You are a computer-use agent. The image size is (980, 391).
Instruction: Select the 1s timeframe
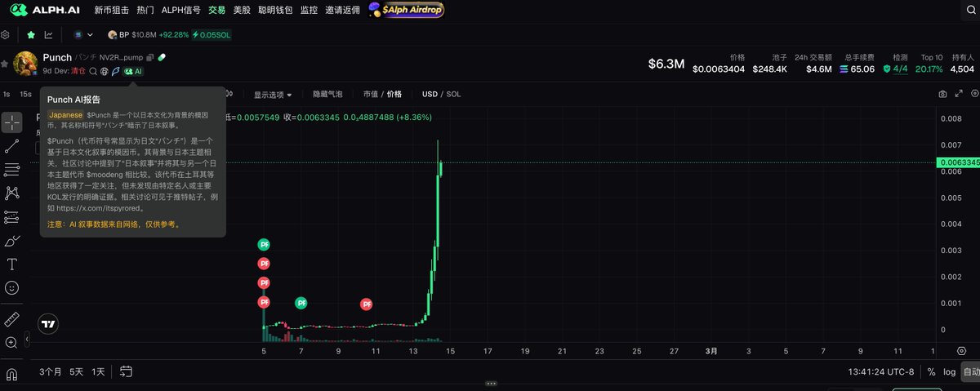coord(7,94)
